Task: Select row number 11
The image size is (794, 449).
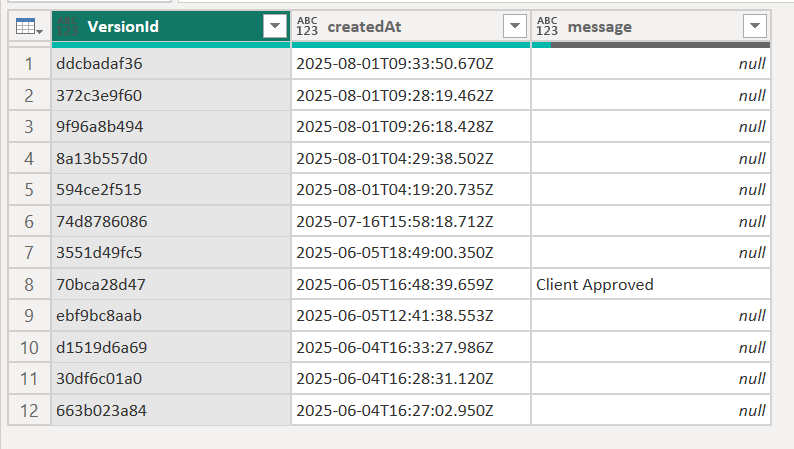Action: click(x=29, y=379)
